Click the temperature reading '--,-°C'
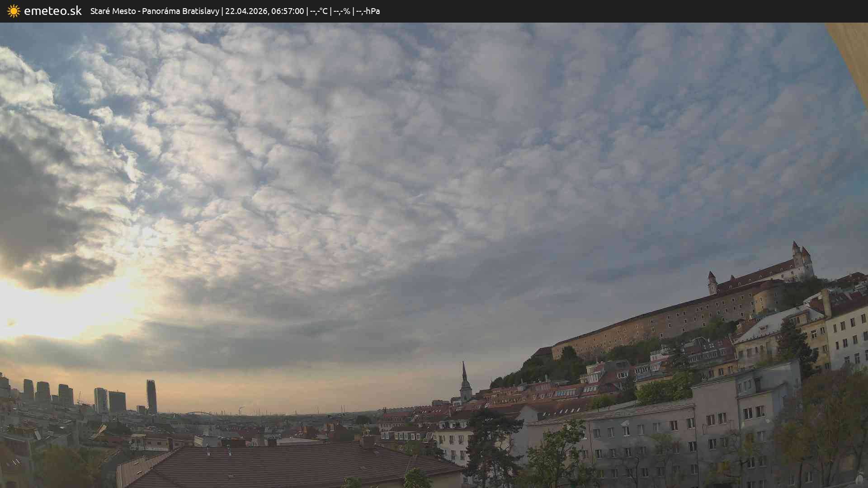Screen dimensions: 868x488 tap(319, 11)
